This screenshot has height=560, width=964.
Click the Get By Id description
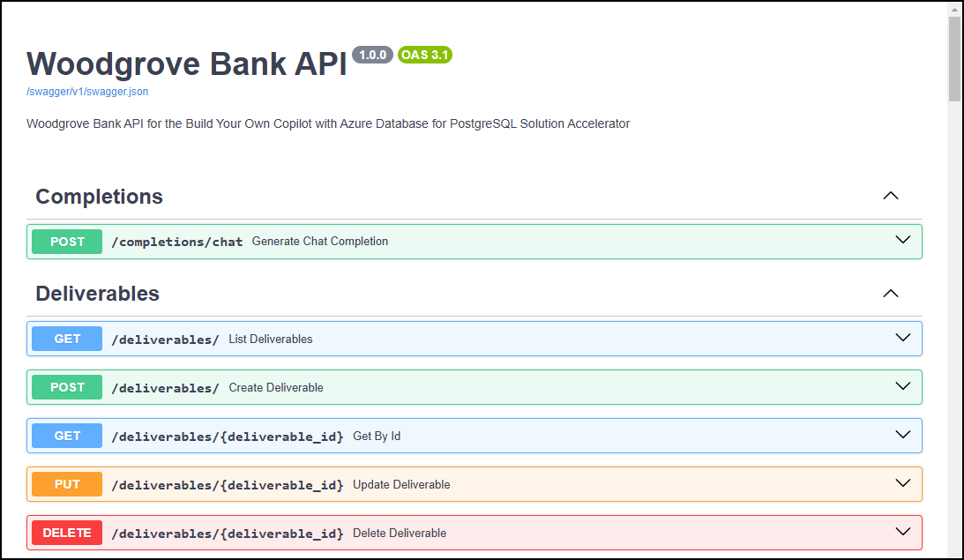tap(377, 437)
